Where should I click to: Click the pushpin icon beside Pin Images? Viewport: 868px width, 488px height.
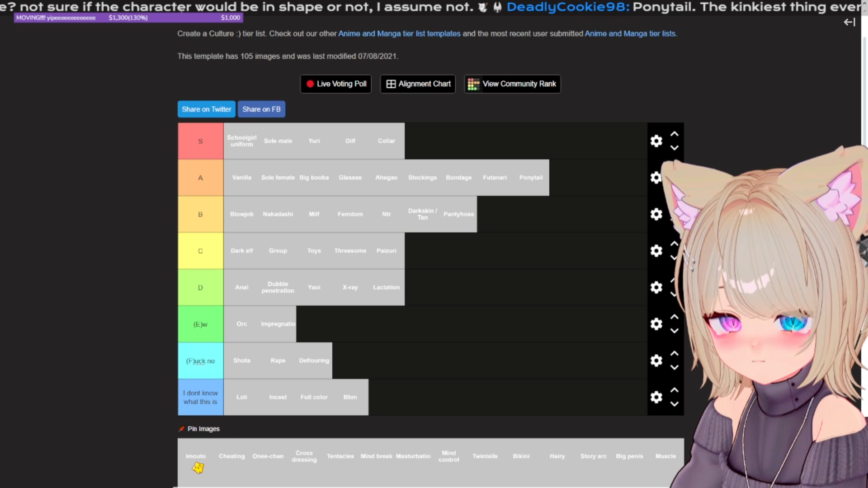[182, 429]
